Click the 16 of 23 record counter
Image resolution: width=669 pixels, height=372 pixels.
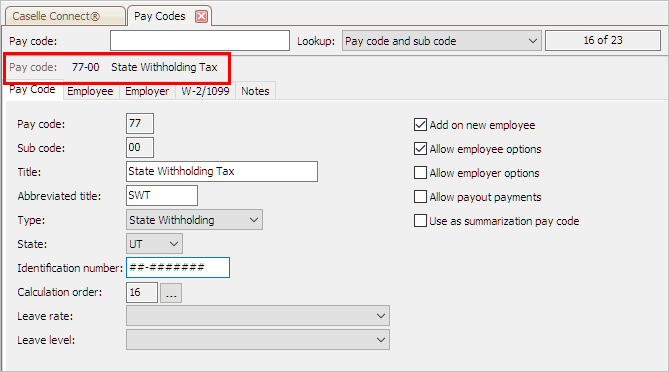(603, 41)
